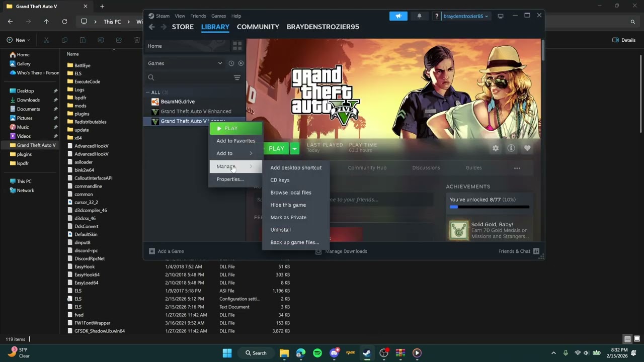Image resolution: width=644 pixels, height=362 pixels.
Task: Open the lspdfr folder in file list
Action: tap(80, 98)
